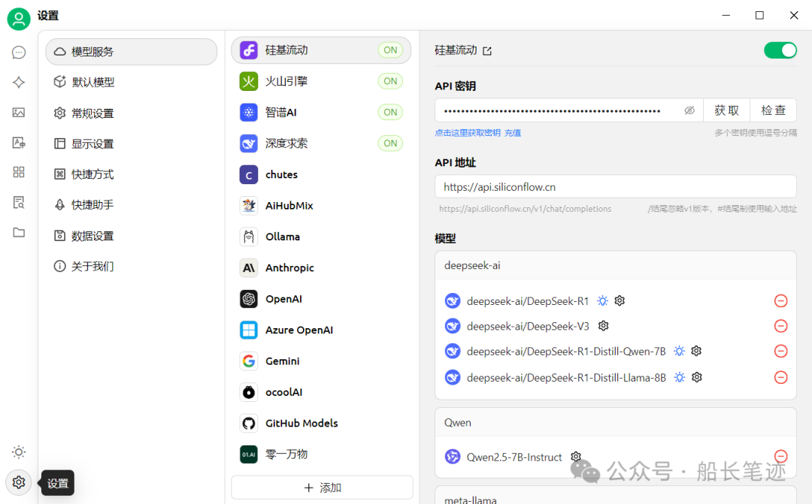Image resolution: width=812 pixels, height=504 pixels.
Task: Open 快捷方式 settings section
Action: 132,174
